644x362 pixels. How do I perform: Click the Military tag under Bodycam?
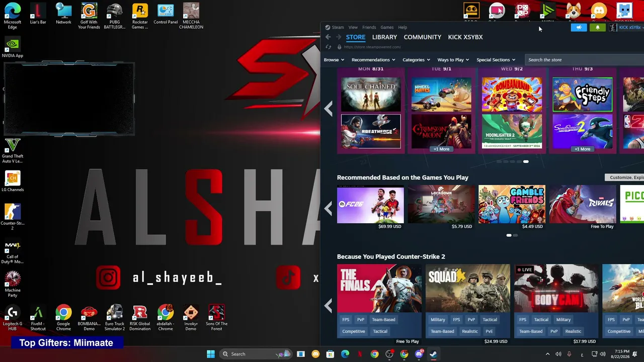(x=563, y=320)
